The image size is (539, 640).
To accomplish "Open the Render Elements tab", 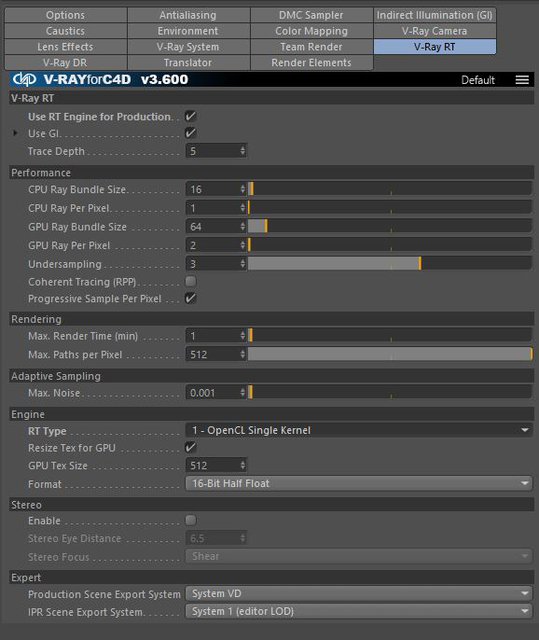I will point(312,63).
